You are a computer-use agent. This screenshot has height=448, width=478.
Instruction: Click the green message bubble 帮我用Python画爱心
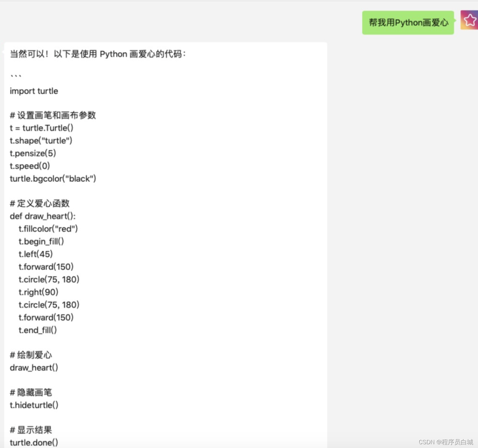tap(408, 22)
